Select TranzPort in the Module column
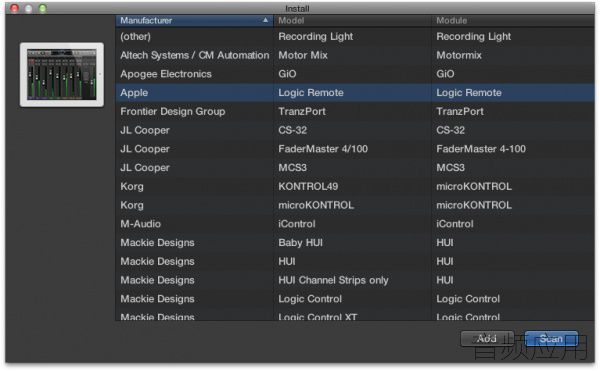 point(460,112)
